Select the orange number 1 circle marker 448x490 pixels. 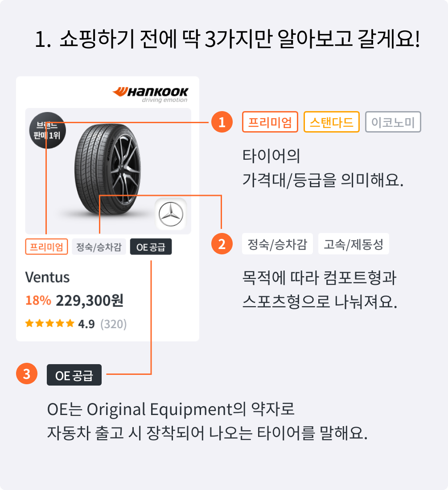coord(222,122)
